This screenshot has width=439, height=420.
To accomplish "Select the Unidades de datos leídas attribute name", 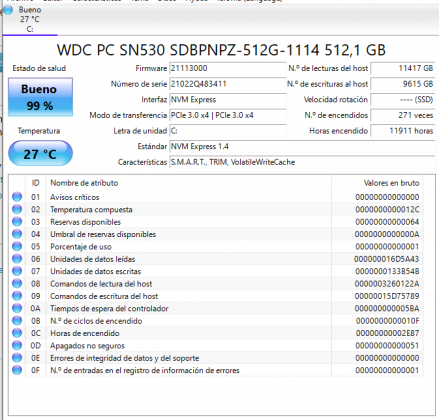I will pos(93,259).
